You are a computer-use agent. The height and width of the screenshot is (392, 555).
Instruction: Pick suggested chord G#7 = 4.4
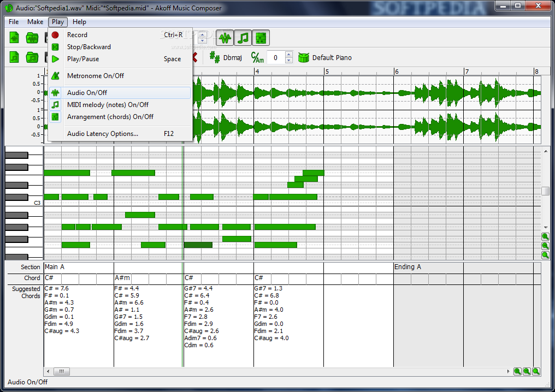tap(198, 288)
